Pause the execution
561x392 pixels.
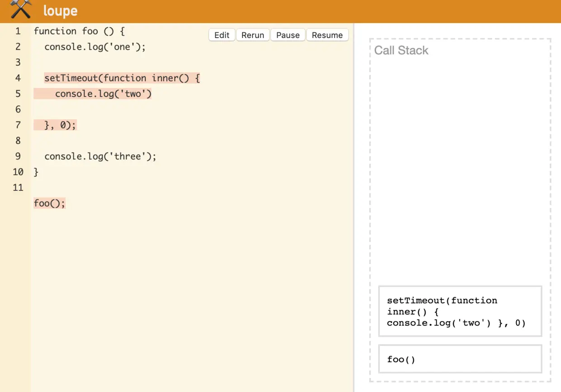click(288, 35)
